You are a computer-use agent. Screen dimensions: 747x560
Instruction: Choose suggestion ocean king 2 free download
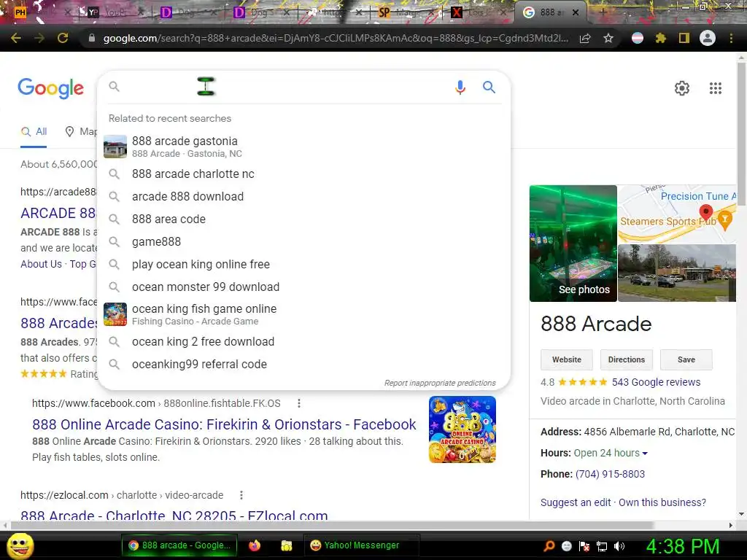pyautogui.click(x=303, y=341)
